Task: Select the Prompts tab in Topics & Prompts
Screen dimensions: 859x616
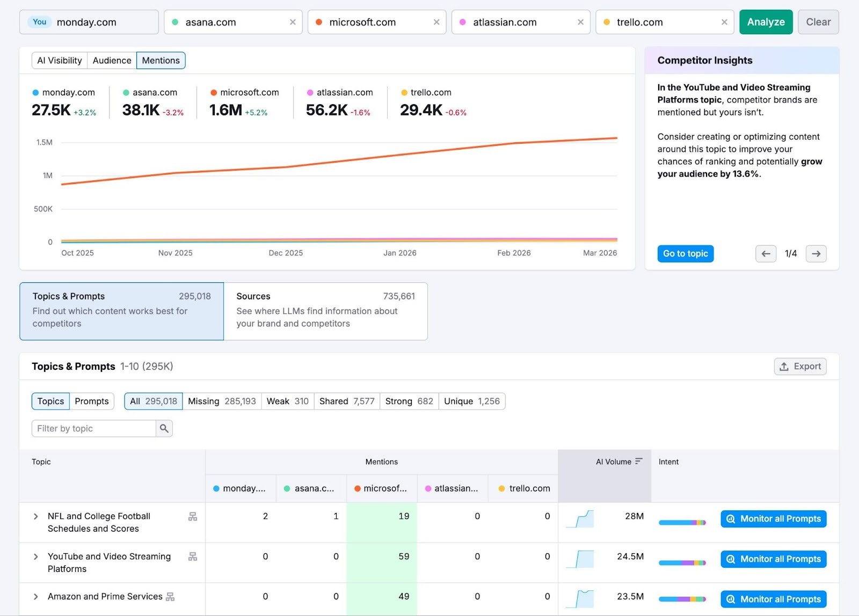Action: click(91, 401)
